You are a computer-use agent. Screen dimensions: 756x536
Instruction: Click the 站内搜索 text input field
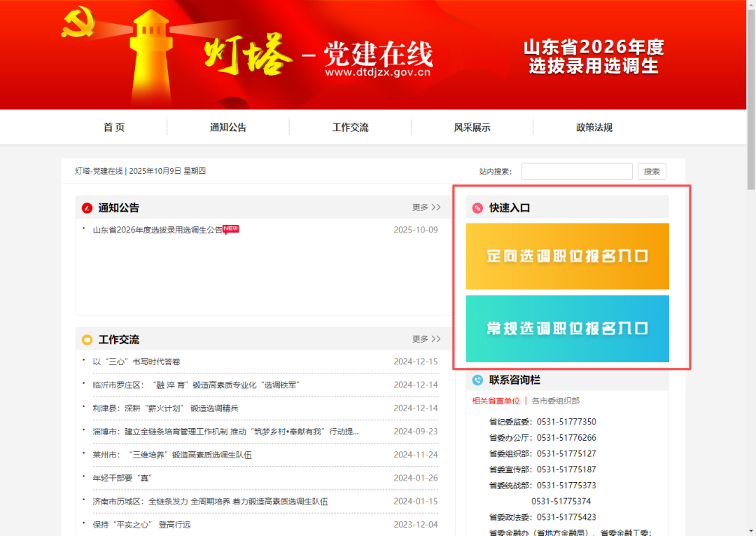pyautogui.click(x=576, y=172)
